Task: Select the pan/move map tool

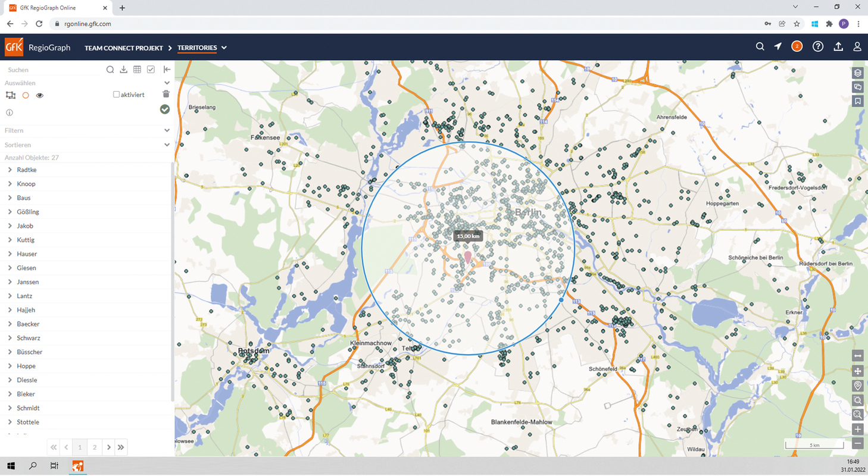Action: [858, 371]
